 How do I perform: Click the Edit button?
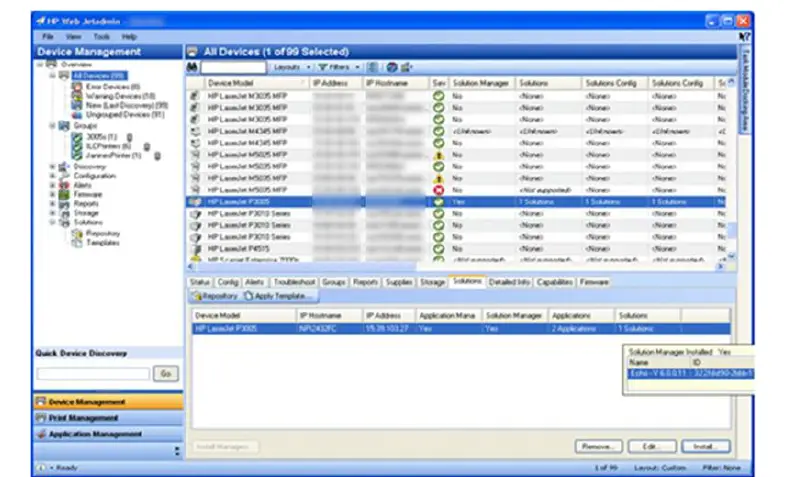(x=652, y=446)
